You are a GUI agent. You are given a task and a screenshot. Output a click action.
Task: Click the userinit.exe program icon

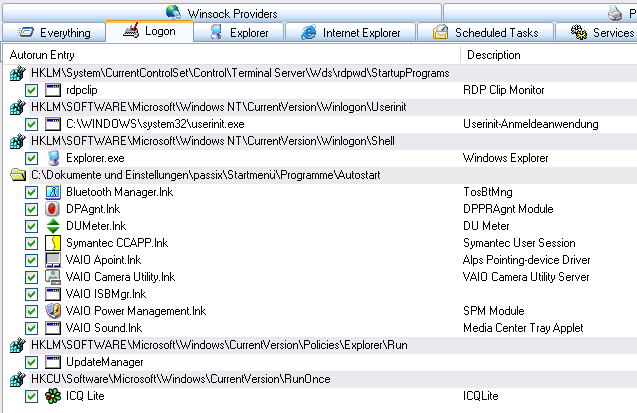[x=53, y=124]
